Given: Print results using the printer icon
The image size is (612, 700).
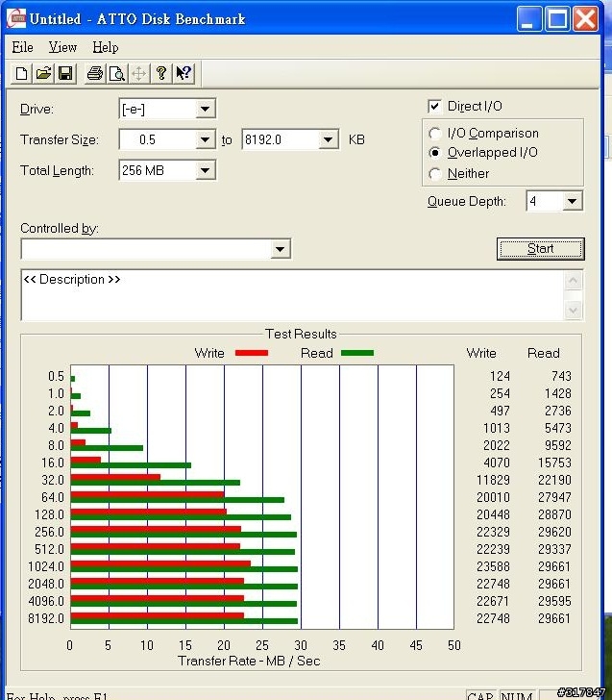Looking at the screenshot, I should tap(95, 73).
